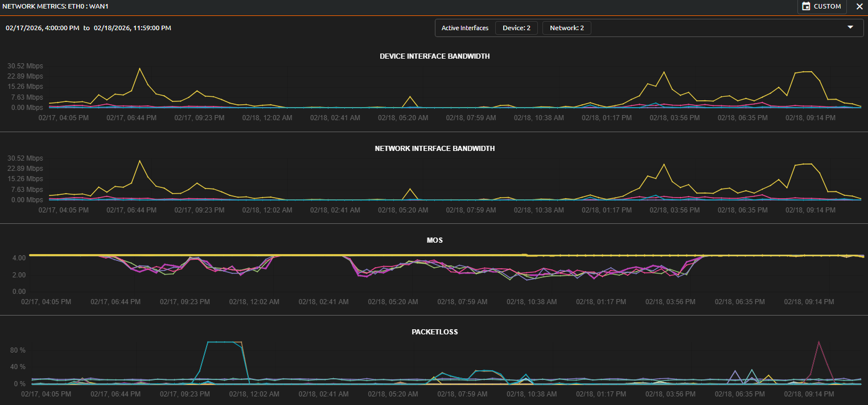This screenshot has height=405, width=868.
Task: Click the 30.52 Mbps axis label
Action: click(24, 66)
